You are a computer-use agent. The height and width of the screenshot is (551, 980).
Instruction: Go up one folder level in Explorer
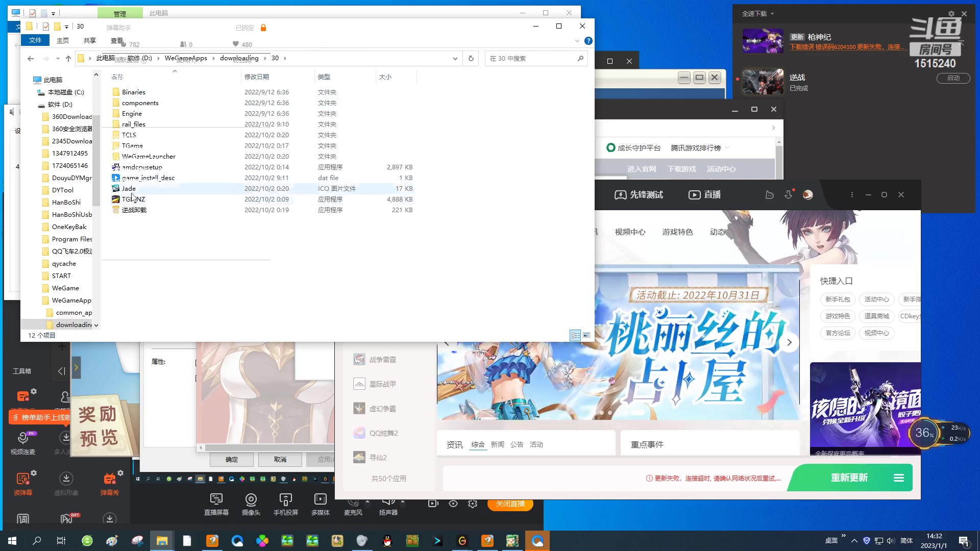[x=68, y=59]
